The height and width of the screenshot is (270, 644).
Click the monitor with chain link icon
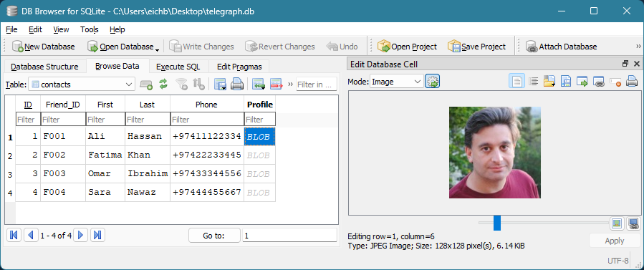[633, 223]
